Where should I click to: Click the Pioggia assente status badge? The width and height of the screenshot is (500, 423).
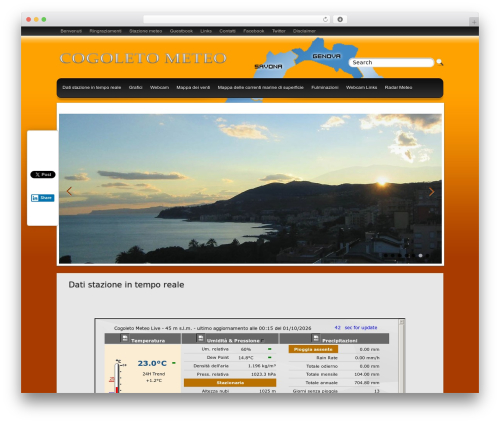point(313,349)
